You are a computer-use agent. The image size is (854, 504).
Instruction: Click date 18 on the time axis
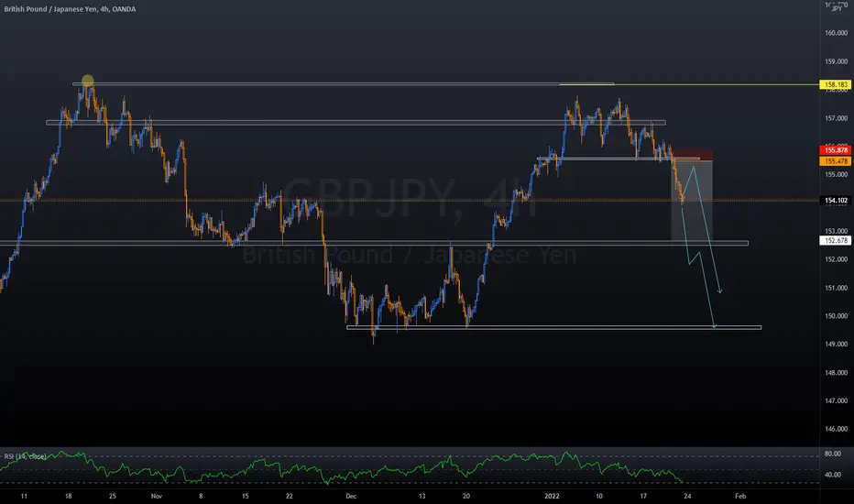(x=68, y=497)
